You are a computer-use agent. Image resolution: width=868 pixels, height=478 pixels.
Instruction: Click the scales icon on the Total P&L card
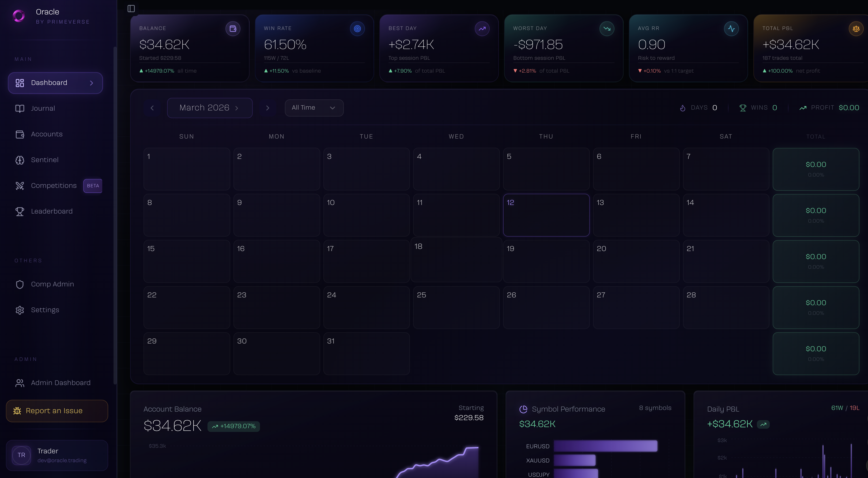[856, 29]
